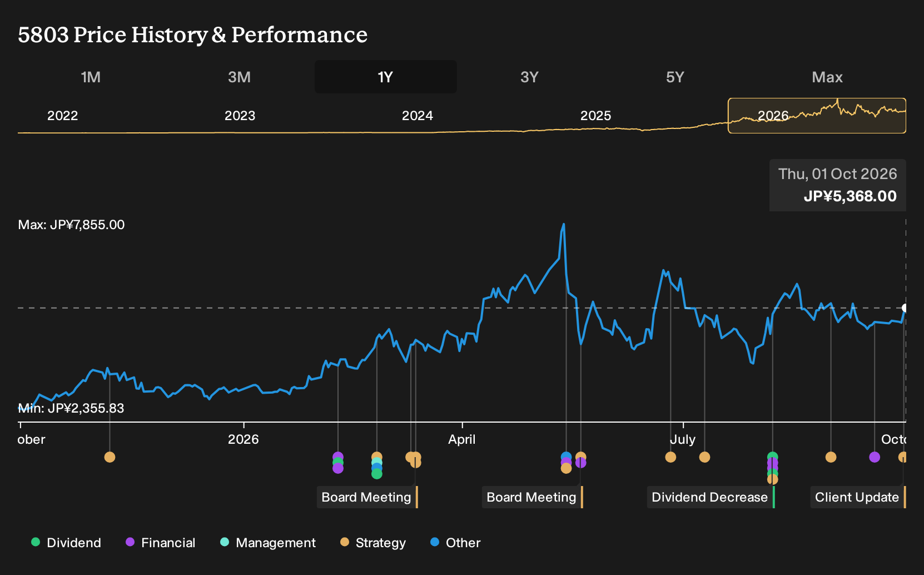Click orange dot below blue and purple dots
Image resolution: width=924 pixels, height=575 pixels.
tap(566, 468)
